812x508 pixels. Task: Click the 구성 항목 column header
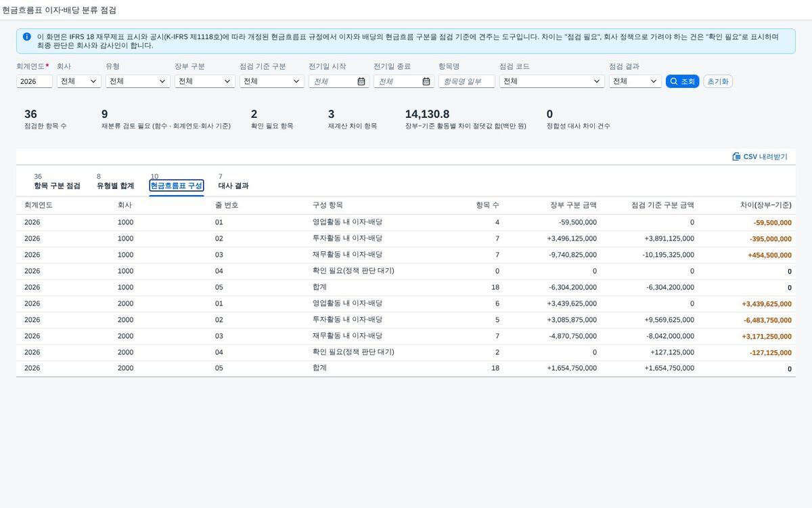pos(328,205)
